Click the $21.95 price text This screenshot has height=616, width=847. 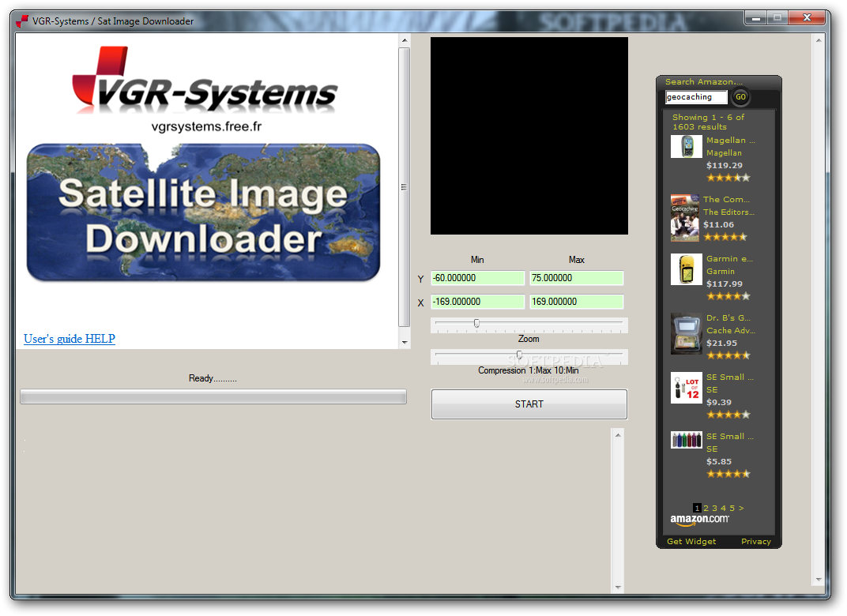[721, 343]
